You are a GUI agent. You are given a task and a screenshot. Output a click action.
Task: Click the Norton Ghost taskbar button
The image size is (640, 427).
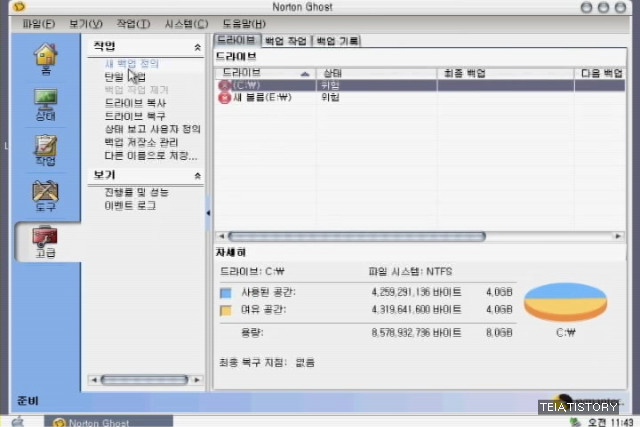click(109, 422)
